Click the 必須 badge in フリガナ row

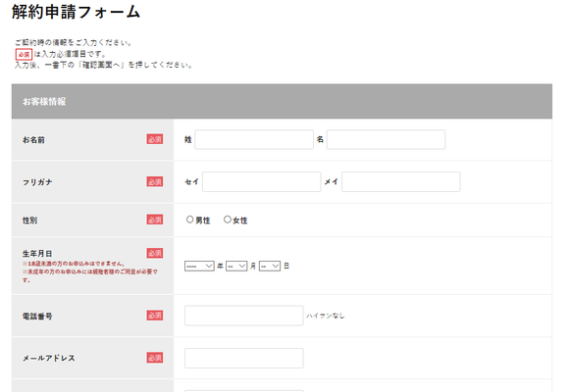tap(155, 181)
